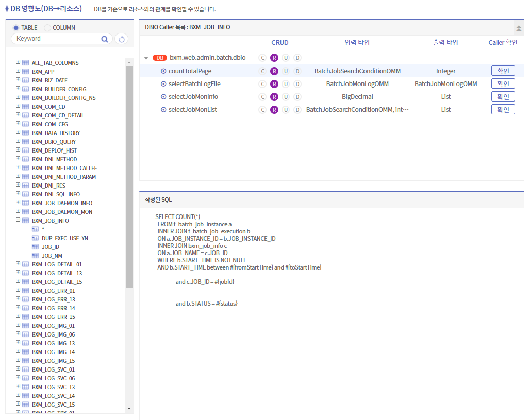The width and height of the screenshot is (529, 420).
Task: Click the column icon of JOB_NM
Action: 35,256
